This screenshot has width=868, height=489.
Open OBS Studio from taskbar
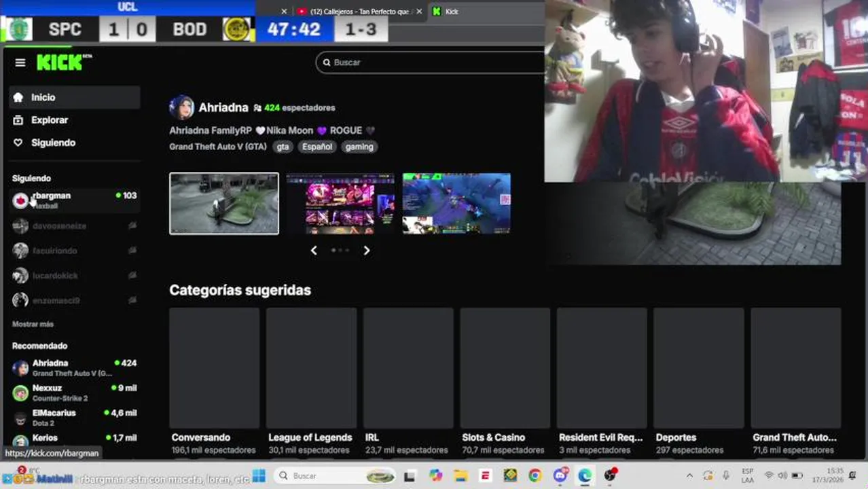(611, 475)
